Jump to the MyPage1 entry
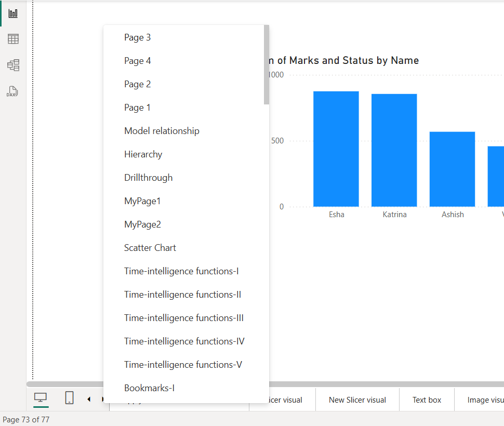The height and width of the screenshot is (426, 504). tap(142, 201)
